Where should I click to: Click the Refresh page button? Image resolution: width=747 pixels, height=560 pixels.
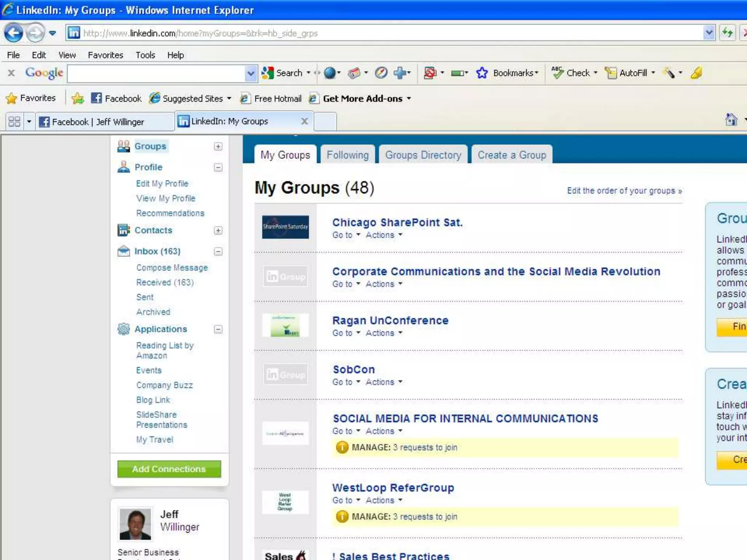tap(728, 33)
